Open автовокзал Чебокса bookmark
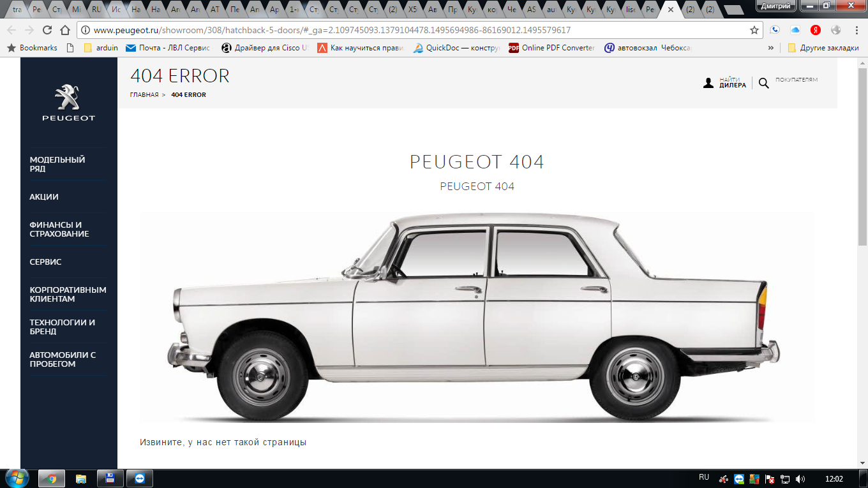Screen dimensions: 868x488 pyautogui.click(x=648, y=48)
